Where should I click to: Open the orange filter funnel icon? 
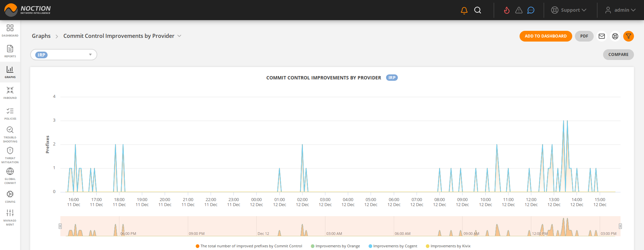click(x=628, y=36)
